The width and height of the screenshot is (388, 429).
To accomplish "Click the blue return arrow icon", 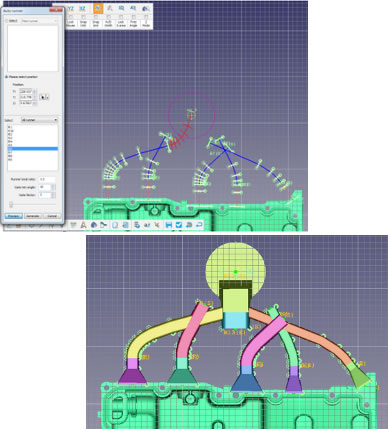I will 199,225.
